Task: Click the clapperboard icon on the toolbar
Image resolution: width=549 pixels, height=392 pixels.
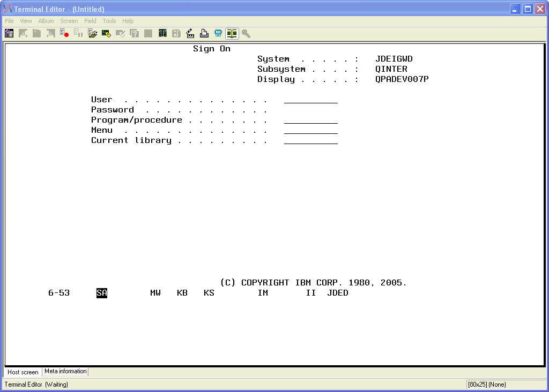Action: 190,33
